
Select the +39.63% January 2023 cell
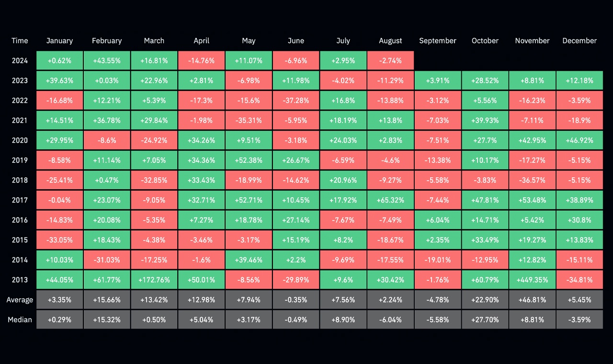click(59, 81)
